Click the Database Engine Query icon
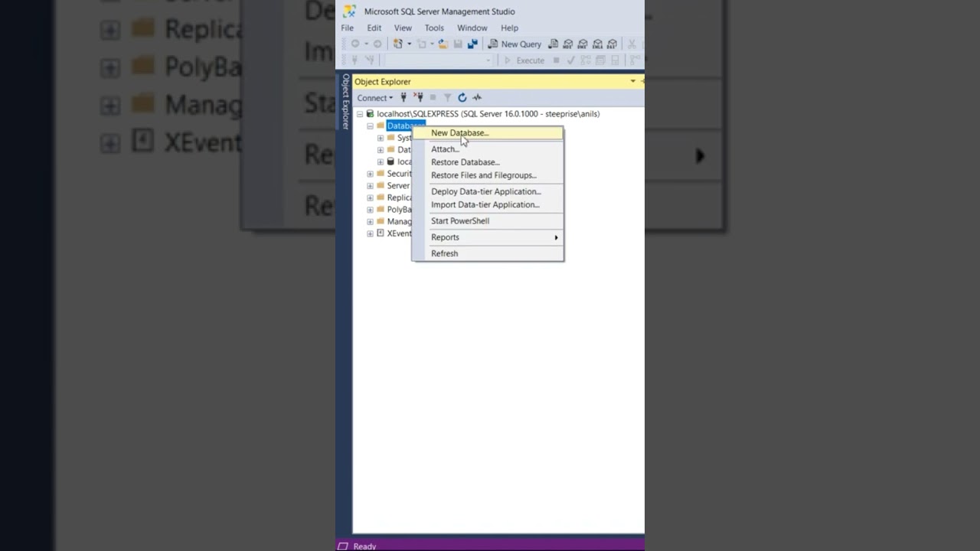This screenshot has width=980, height=551. point(554,44)
